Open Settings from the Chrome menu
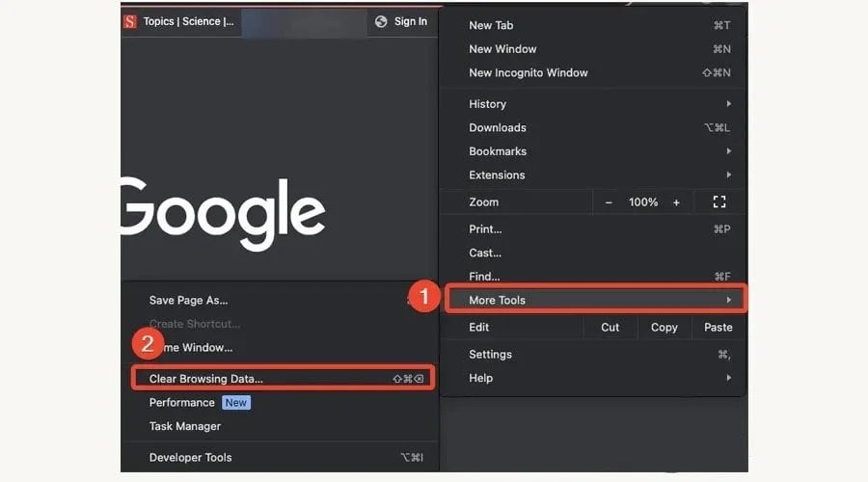Viewport: 868px width, 482px height. pos(490,355)
